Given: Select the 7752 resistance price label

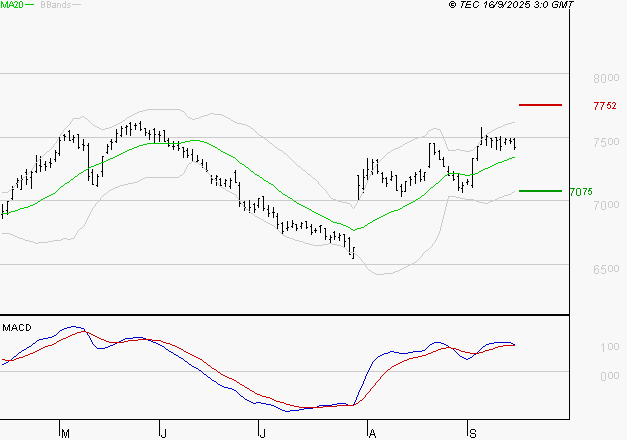Looking at the screenshot, I should click(x=605, y=106).
